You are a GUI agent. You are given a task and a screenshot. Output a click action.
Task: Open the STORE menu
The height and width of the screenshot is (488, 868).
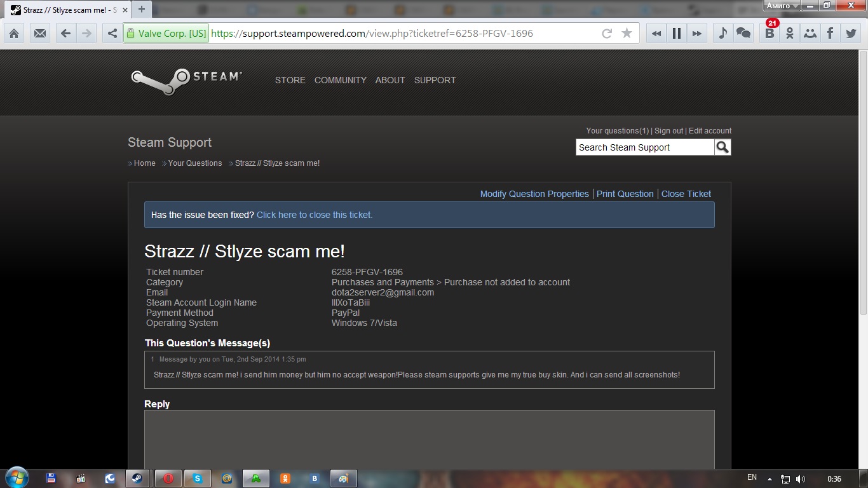point(290,80)
